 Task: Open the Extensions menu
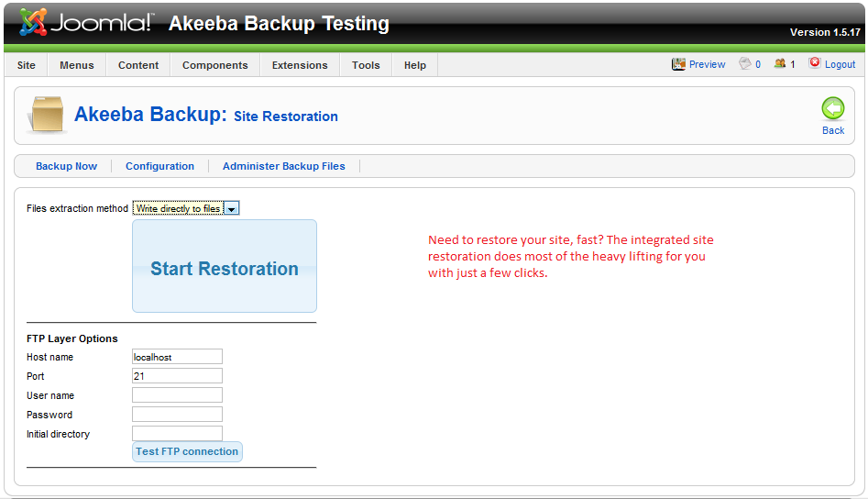(300, 65)
